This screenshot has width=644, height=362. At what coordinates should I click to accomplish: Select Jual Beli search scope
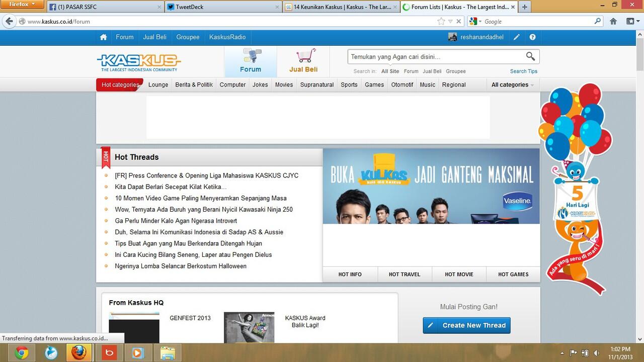(x=432, y=71)
